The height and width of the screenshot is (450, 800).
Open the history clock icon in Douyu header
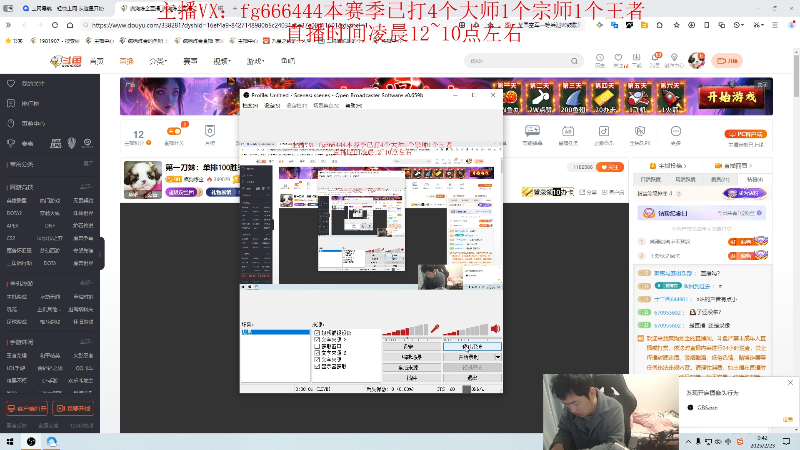(600, 60)
